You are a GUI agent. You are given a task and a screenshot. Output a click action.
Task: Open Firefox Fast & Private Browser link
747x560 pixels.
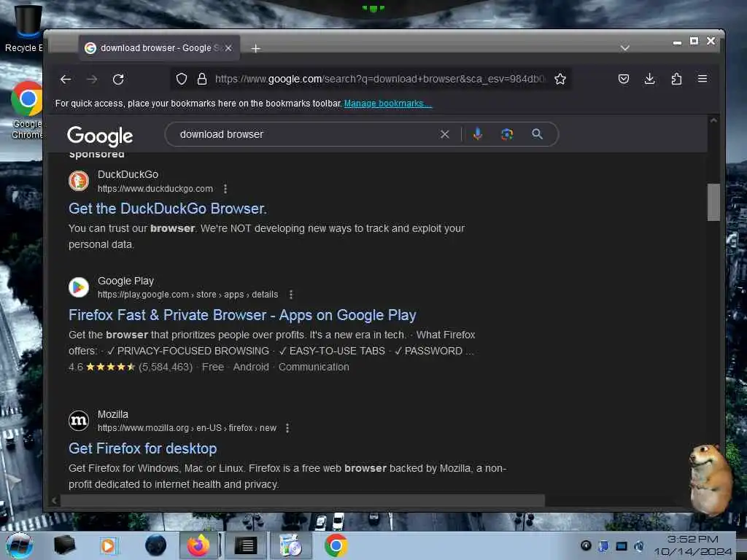click(x=242, y=315)
